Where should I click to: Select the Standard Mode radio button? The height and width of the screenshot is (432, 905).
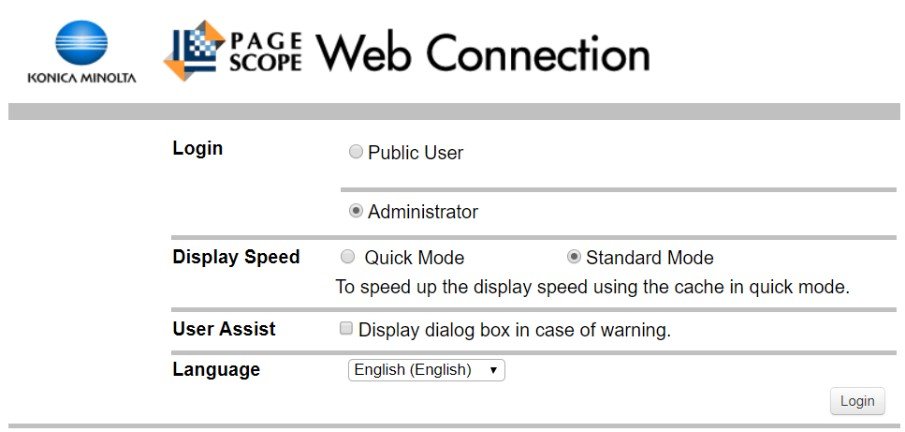click(x=574, y=256)
